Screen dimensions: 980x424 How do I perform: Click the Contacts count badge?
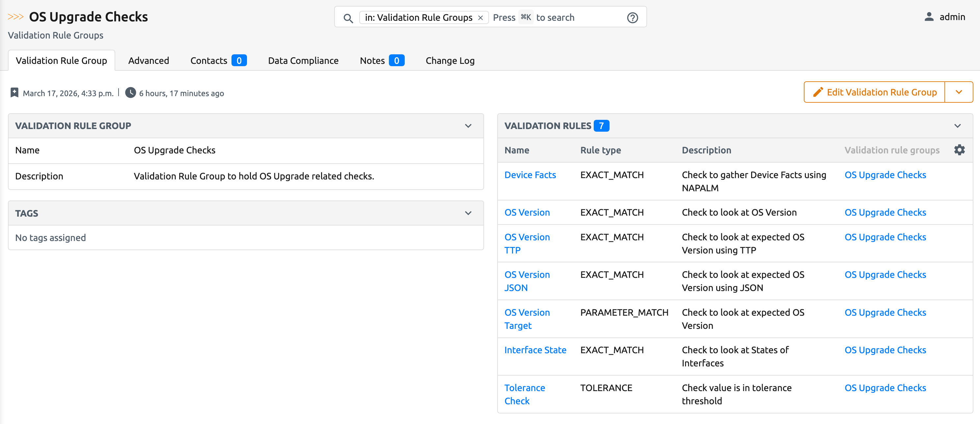point(239,61)
